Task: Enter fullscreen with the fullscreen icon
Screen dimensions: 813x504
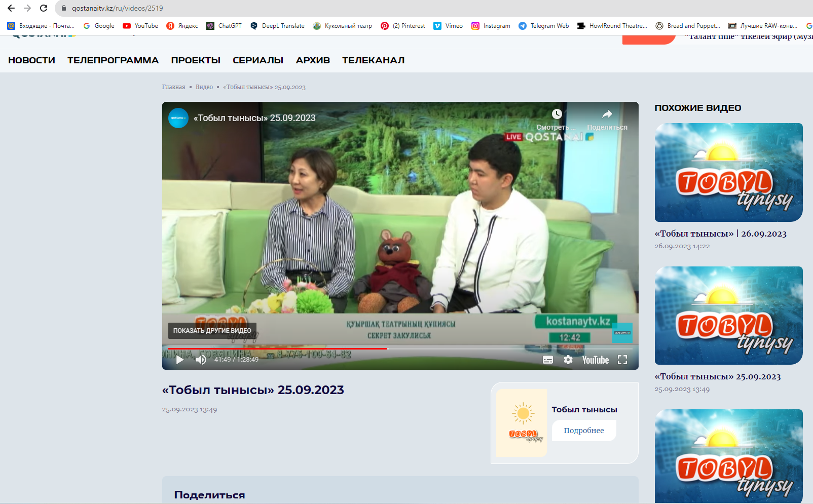Action: coord(622,360)
